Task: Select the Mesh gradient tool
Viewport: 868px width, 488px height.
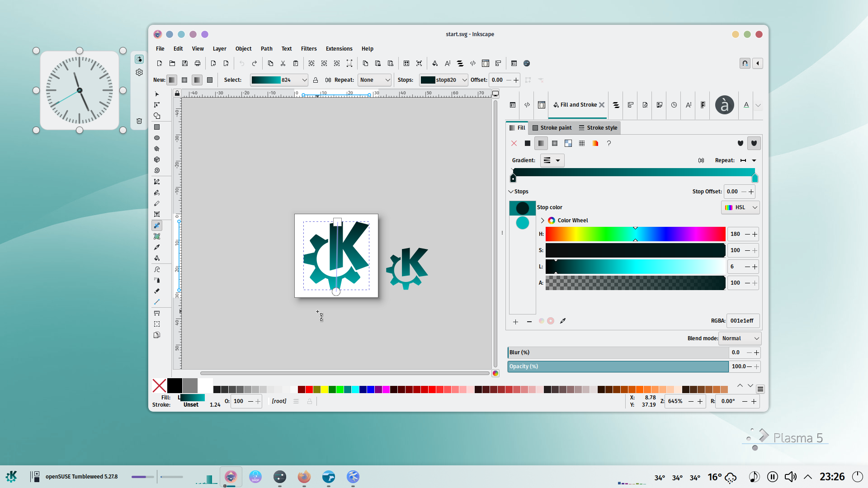Action: 157,236
